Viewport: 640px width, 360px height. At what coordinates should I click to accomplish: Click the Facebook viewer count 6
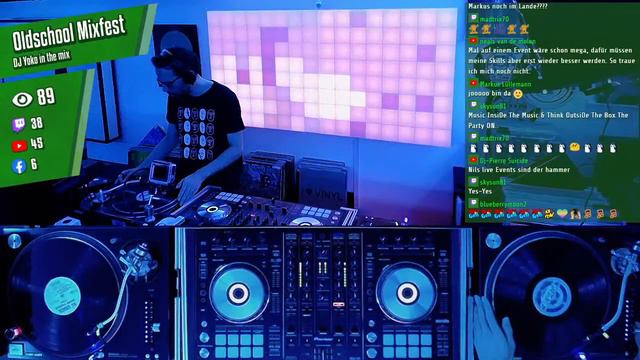click(x=34, y=164)
